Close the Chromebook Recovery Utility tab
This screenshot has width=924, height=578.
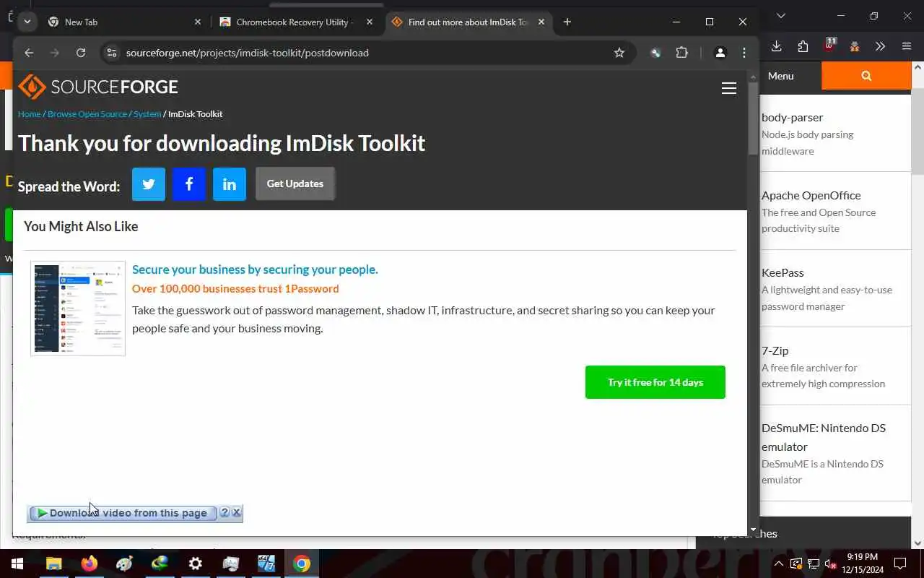tap(370, 22)
